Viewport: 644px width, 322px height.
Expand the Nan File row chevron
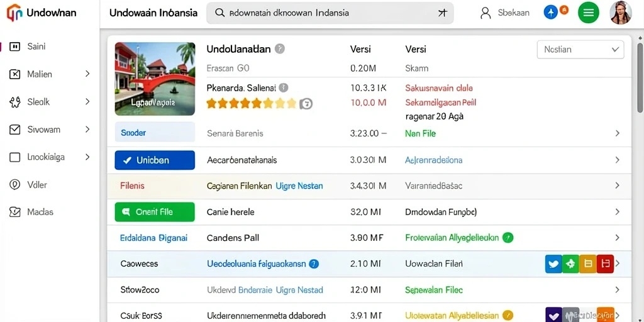[617, 133]
